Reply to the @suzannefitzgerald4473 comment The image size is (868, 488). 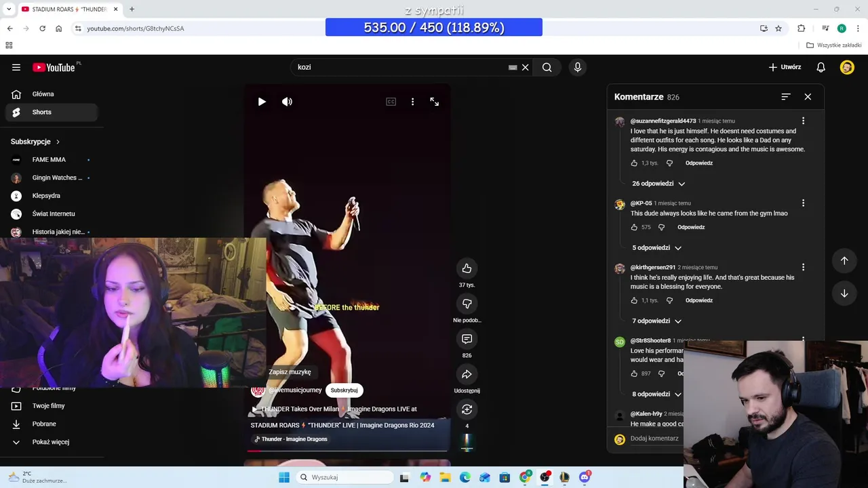699,163
